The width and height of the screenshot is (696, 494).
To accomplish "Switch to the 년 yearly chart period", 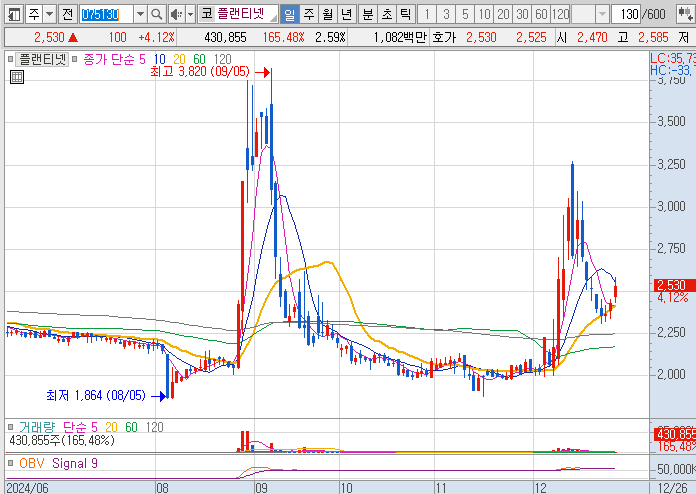I will 346,15.
